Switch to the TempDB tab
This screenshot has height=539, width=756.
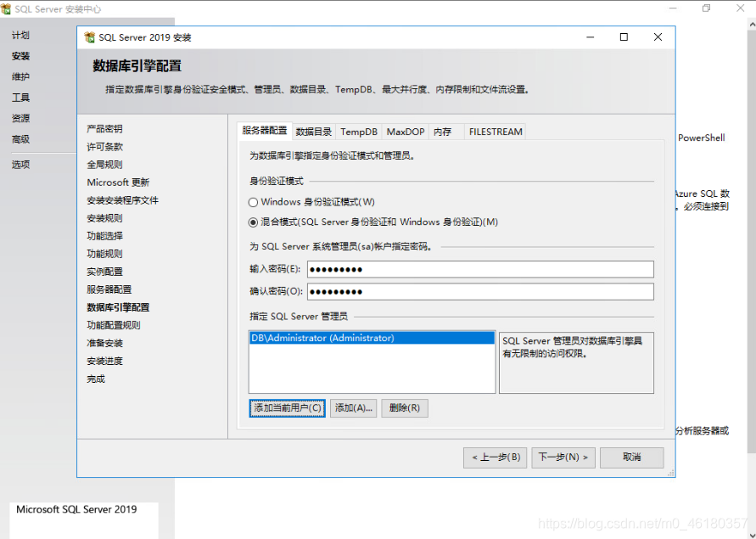359,132
